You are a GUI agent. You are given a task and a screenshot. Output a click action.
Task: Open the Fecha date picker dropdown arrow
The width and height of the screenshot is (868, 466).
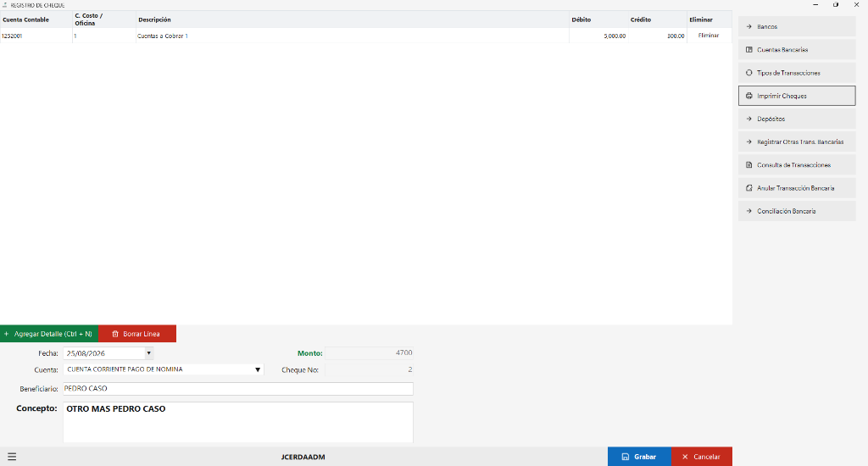149,353
